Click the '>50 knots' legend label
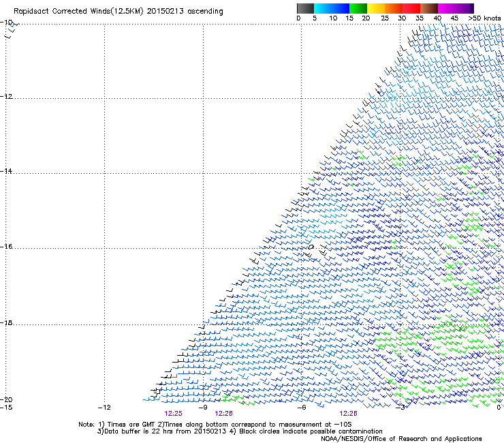This screenshot has height=443, width=504. click(484, 18)
